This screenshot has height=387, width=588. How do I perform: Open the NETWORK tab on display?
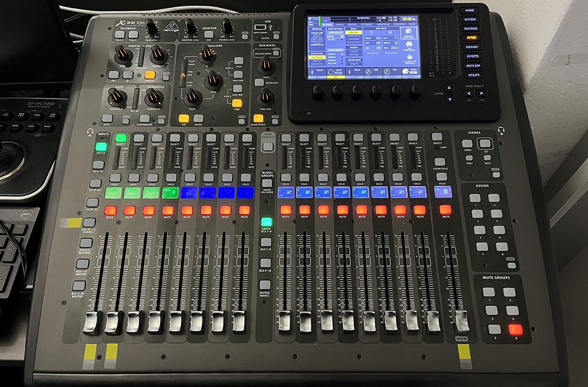click(367, 24)
